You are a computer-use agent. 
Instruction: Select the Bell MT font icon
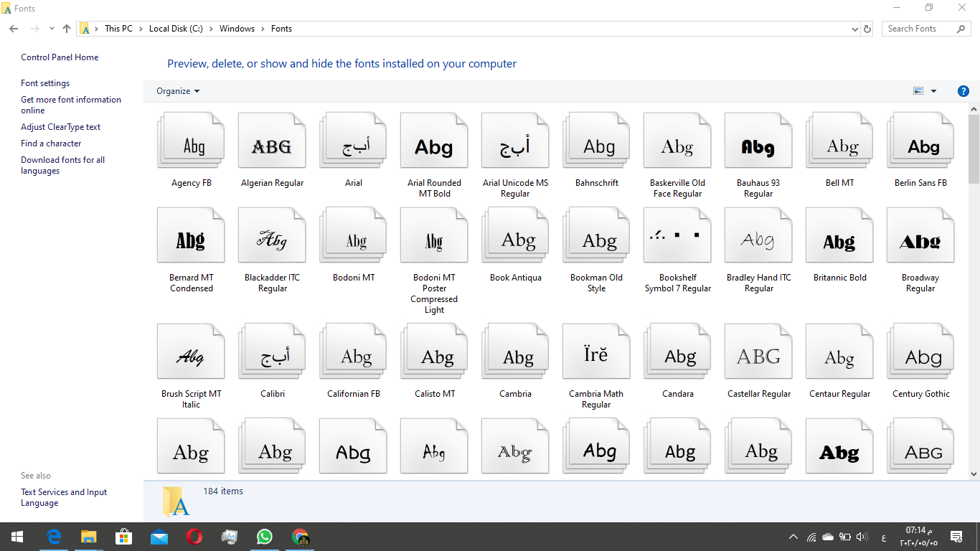pos(840,141)
